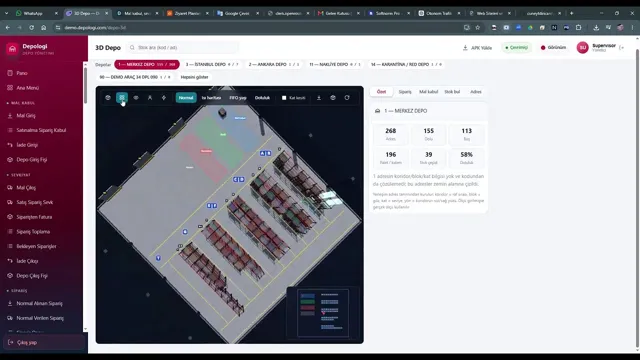This screenshot has width=640, height=360.
Task: Click the refresh icon in the 3D toolbar
Action: pos(347,98)
